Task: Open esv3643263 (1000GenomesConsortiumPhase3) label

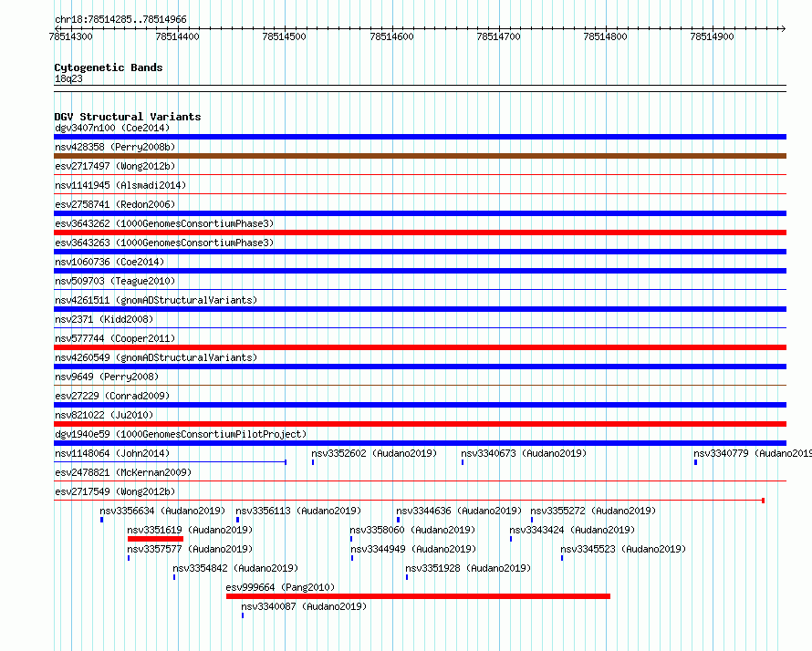Action: 164,243
